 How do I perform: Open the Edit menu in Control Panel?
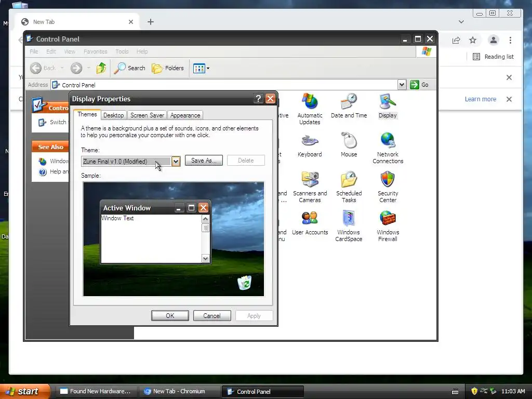51,51
